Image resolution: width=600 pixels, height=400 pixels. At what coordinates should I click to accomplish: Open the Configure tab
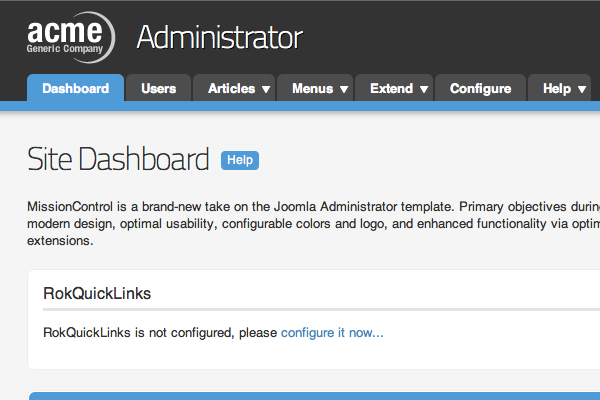(480, 88)
